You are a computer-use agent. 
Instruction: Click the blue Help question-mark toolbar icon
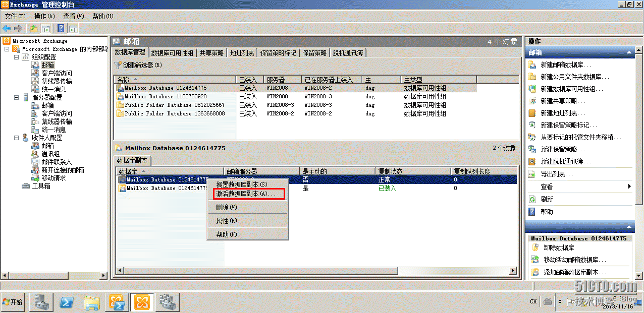pyautogui.click(x=61, y=28)
